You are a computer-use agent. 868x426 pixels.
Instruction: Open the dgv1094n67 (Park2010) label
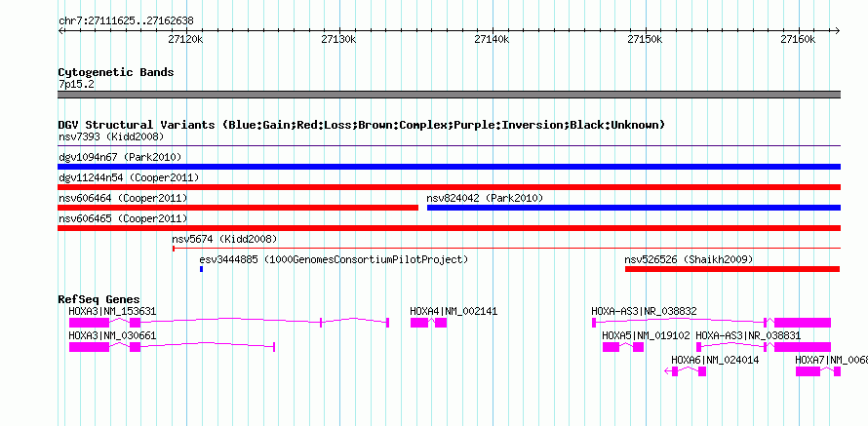[120, 157]
